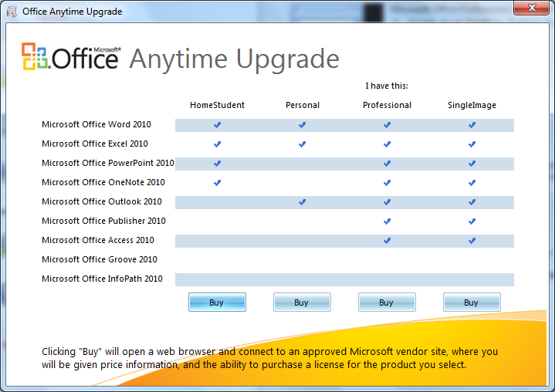Click the OneNote checkmark under SingleImage
555x392 pixels.
(472, 183)
